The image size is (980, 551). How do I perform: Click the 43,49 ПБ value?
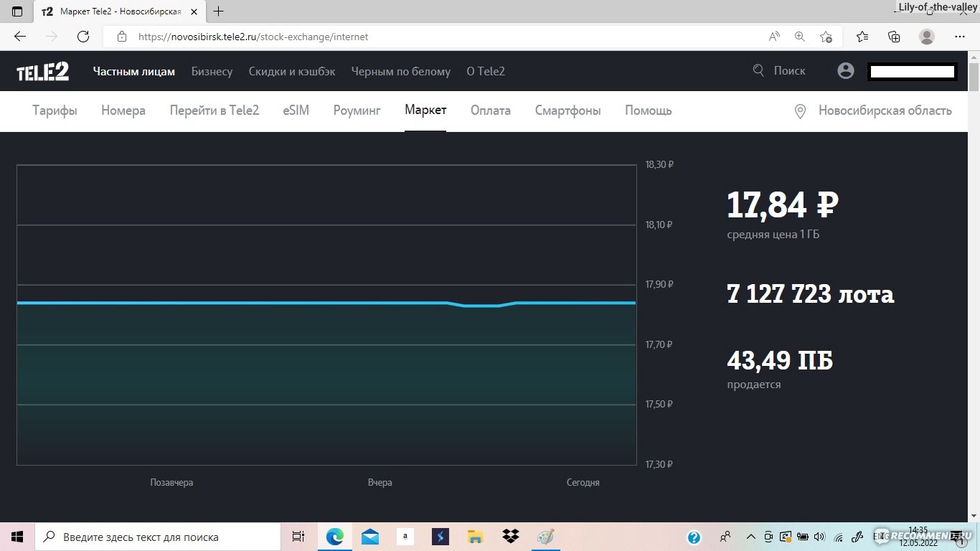780,360
